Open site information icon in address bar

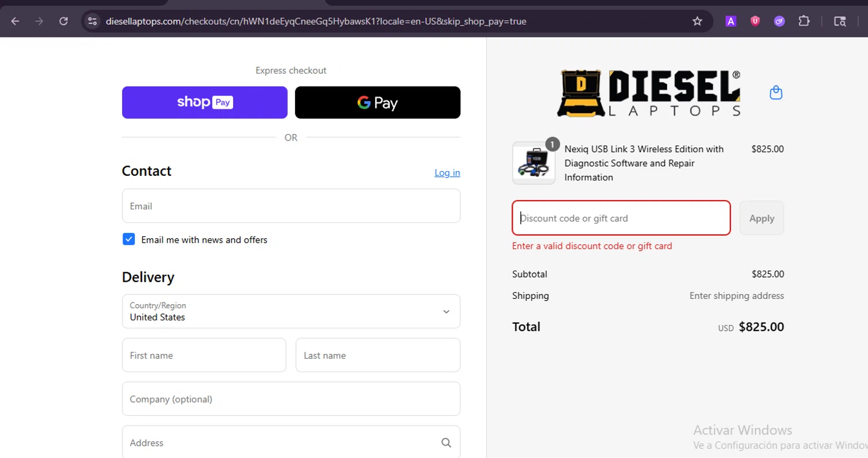92,21
